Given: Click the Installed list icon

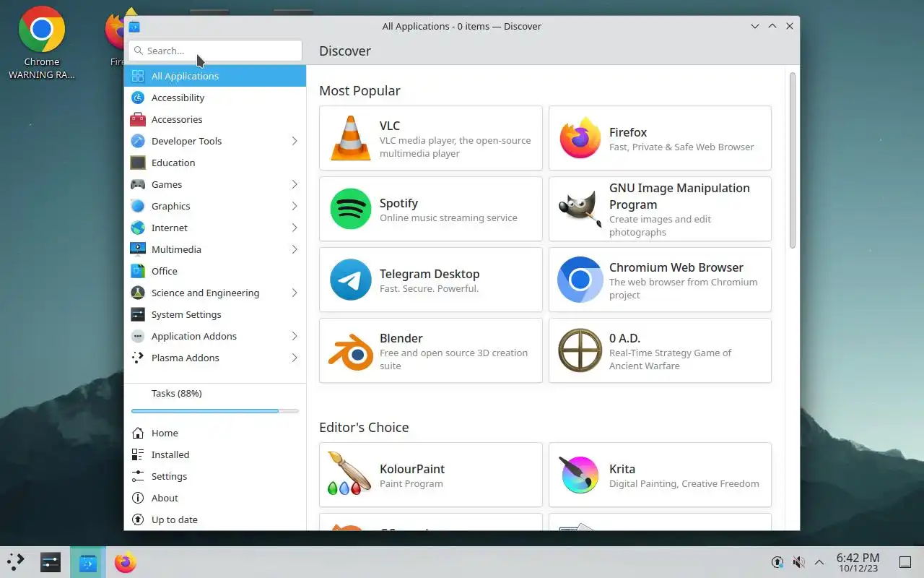Looking at the screenshot, I should coord(138,454).
